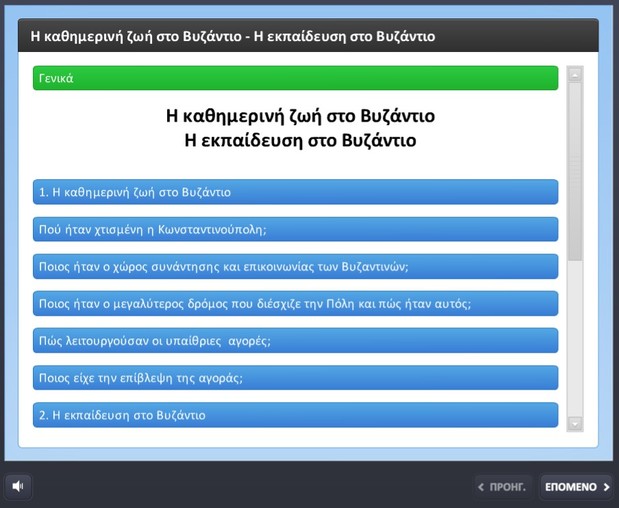Click the scrollbar up arrow
Image resolution: width=619 pixels, height=508 pixels.
coord(575,75)
